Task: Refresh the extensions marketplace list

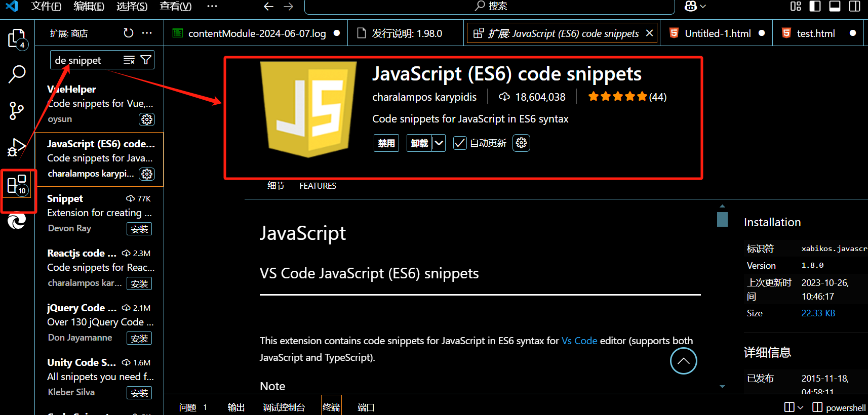Action: coord(129,33)
